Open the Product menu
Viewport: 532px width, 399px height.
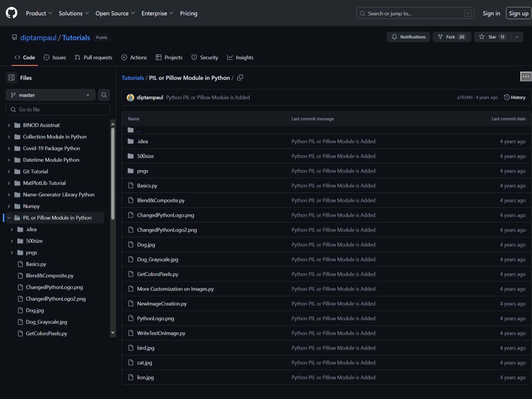tap(39, 13)
